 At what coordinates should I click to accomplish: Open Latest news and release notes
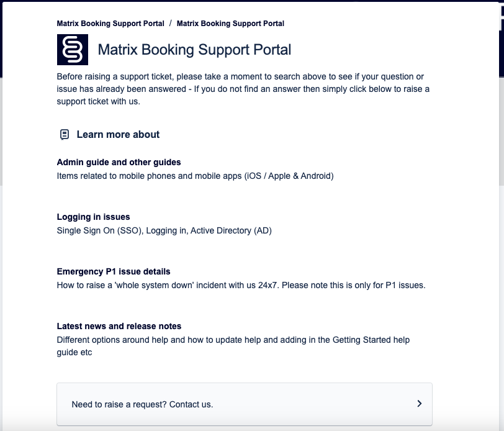click(119, 326)
